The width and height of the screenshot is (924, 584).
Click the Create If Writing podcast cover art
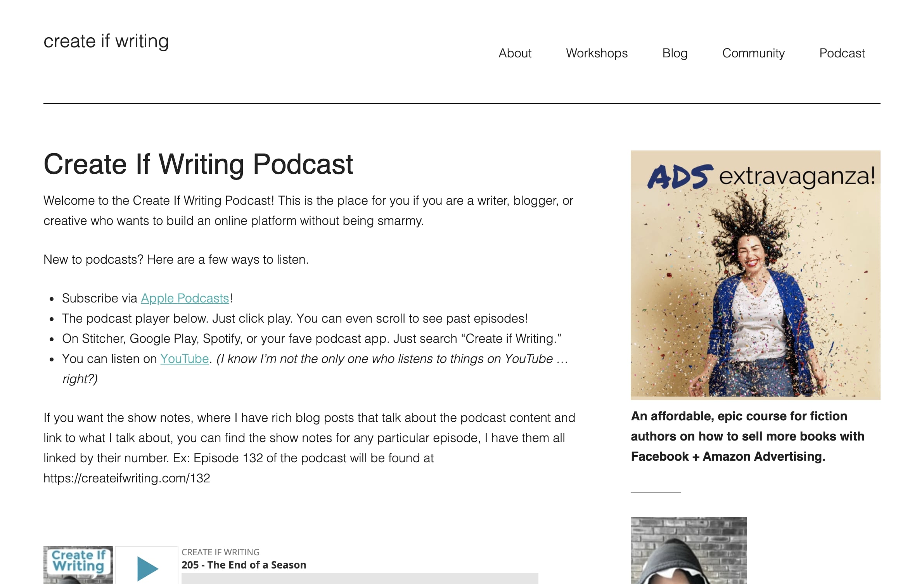78,565
